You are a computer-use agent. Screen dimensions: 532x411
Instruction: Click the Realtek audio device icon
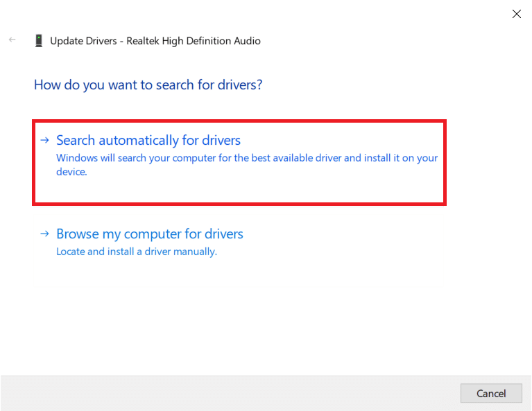[x=38, y=41]
